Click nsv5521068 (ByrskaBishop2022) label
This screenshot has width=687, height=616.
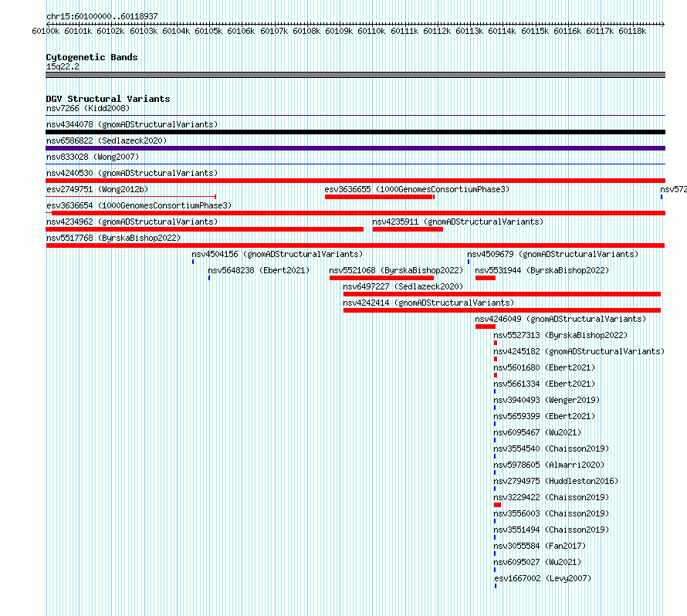coord(396,270)
